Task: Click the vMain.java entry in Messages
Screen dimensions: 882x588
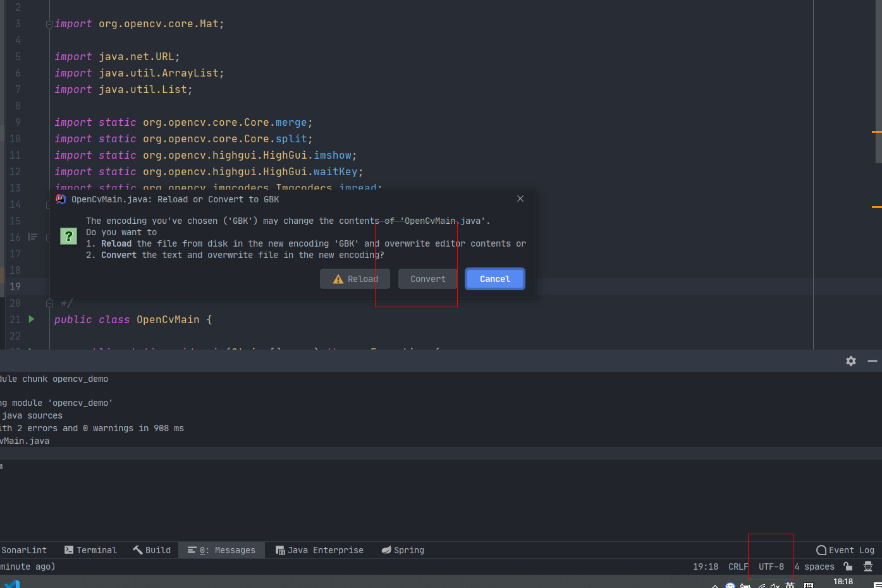Action: click(25, 441)
